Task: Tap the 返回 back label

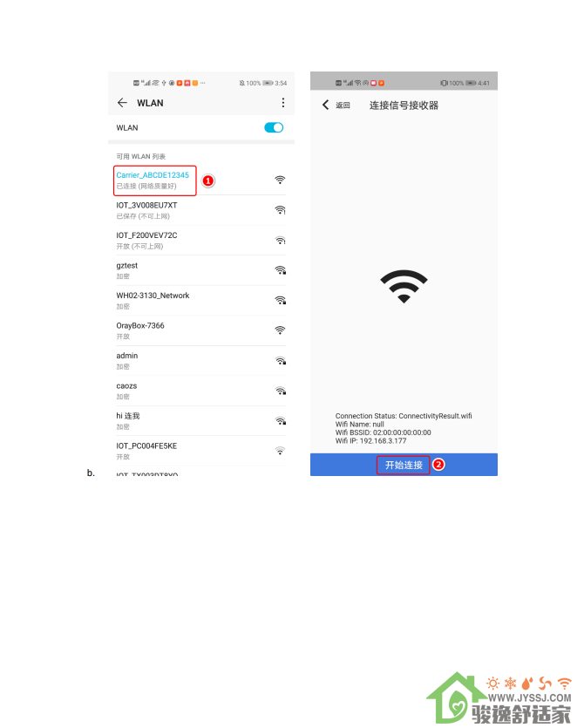Action: pyautogui.click(x=343, y=105)
